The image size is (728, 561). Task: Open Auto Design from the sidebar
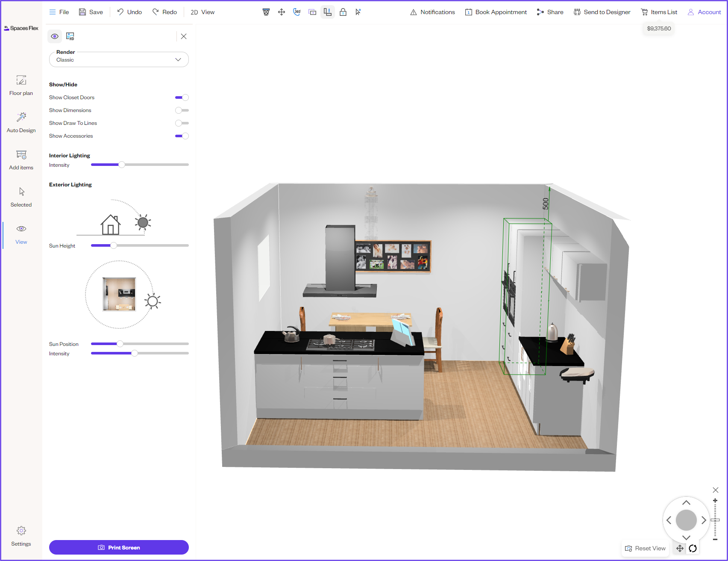pyautogui.click(x=21, y=122)
